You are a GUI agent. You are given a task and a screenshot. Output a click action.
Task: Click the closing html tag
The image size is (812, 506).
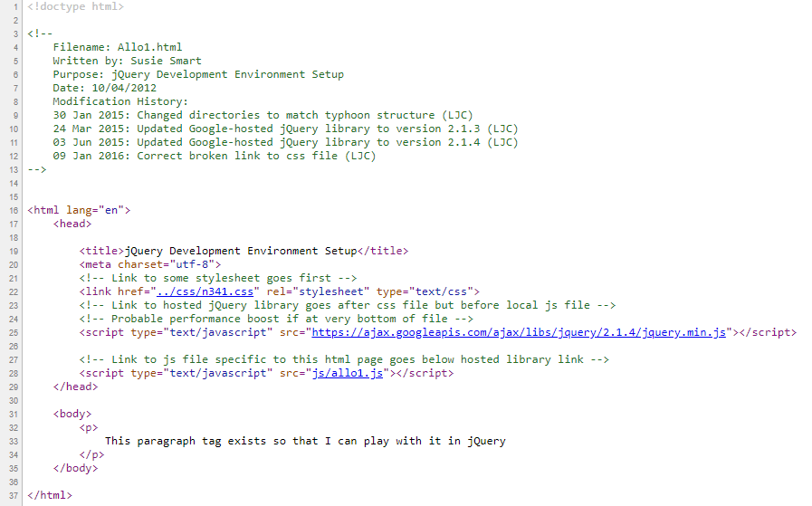[x=50, y=495]
